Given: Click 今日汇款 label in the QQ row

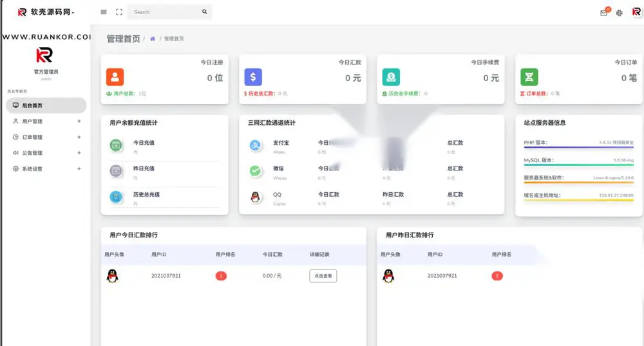Looking at the screenshot, I should [x=328, y=194].
